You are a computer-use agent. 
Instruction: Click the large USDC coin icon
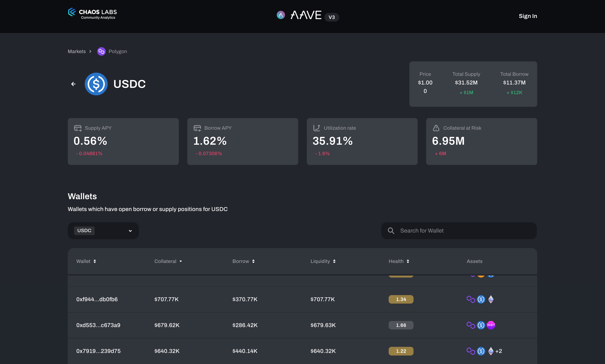(x=96, y=84)
